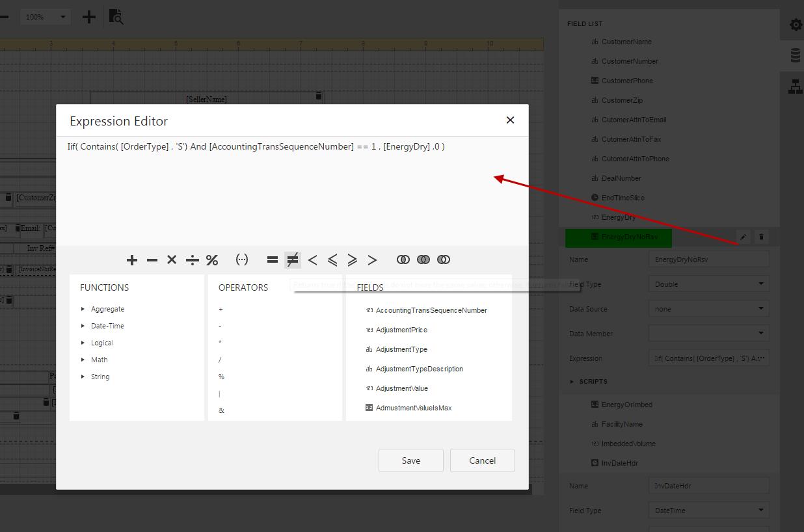Screen dimensions: 804x532
Task: Insert the less-than-or-equal ≤ operator icon
Action: click(x=332, y=260)
